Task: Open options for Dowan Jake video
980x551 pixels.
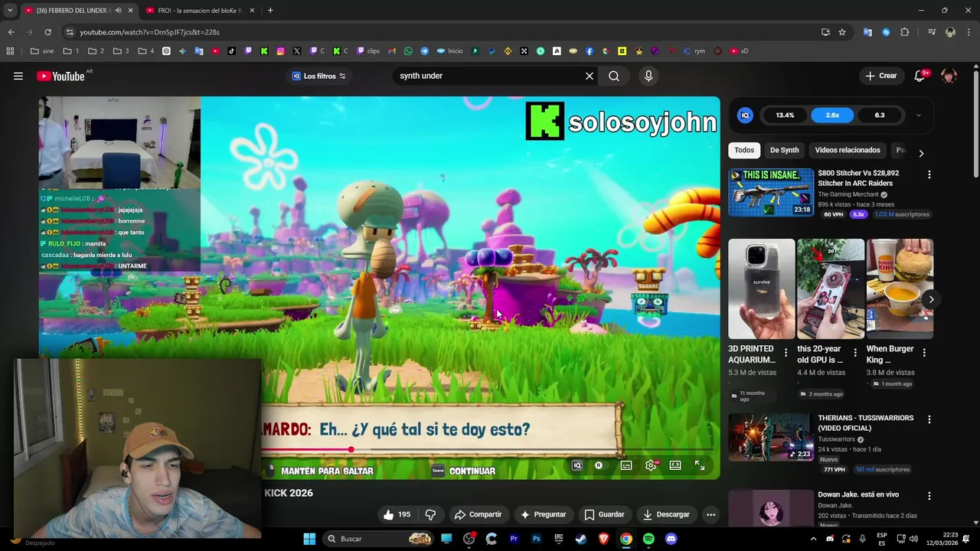Action: click(x=929, y=496)
